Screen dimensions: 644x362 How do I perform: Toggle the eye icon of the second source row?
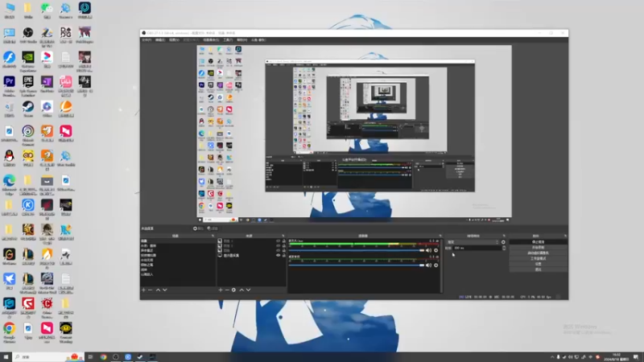pyautogui.click(x=278, y=246)
